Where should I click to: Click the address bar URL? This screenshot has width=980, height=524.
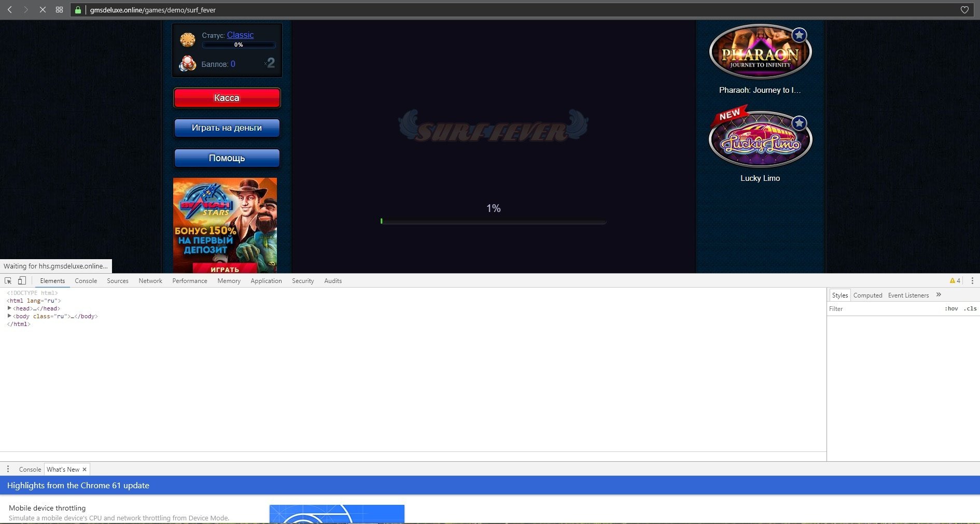[153, 10]
